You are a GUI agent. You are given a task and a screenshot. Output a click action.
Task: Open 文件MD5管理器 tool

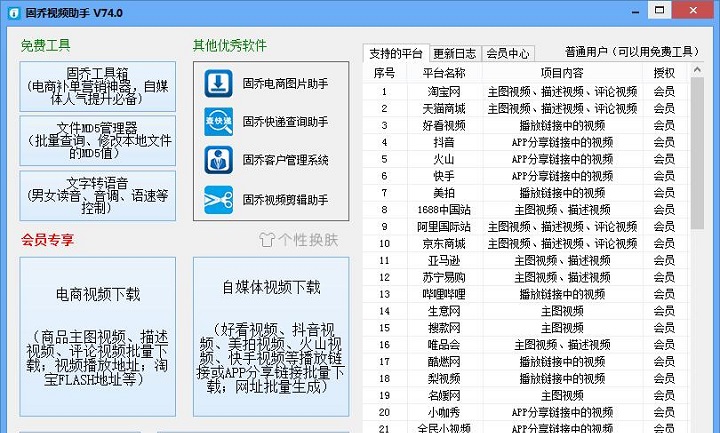97,141
